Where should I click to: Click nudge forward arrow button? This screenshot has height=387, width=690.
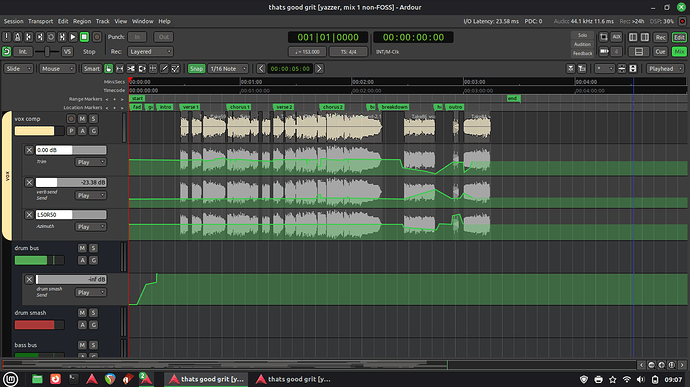(319, 69)
